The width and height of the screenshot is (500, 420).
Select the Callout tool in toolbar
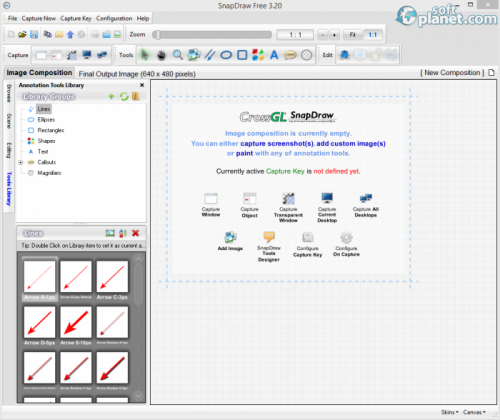pos(290,55)
